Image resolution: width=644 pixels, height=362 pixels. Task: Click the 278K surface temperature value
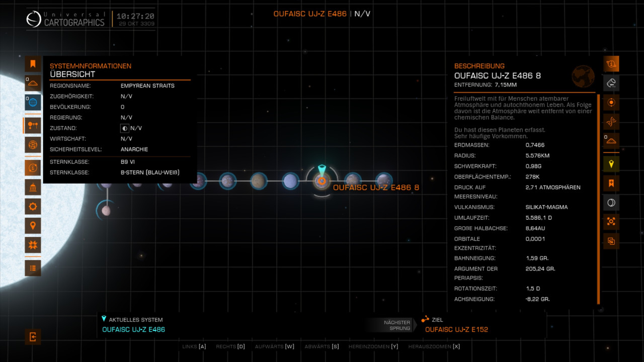pyautogui.click(x=532, y=177)
